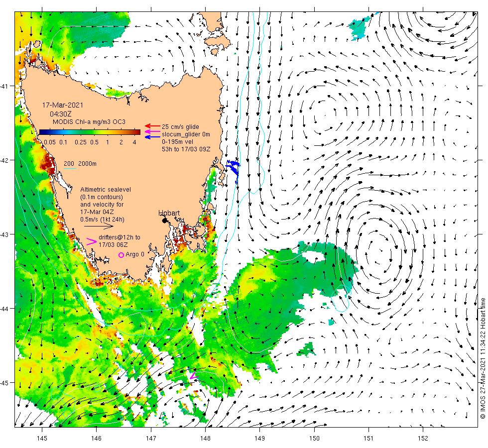Viewport: 488px width, 448px height.
Task: Click the 'slocum_glider 0m' label
Action: click(186, 134)
